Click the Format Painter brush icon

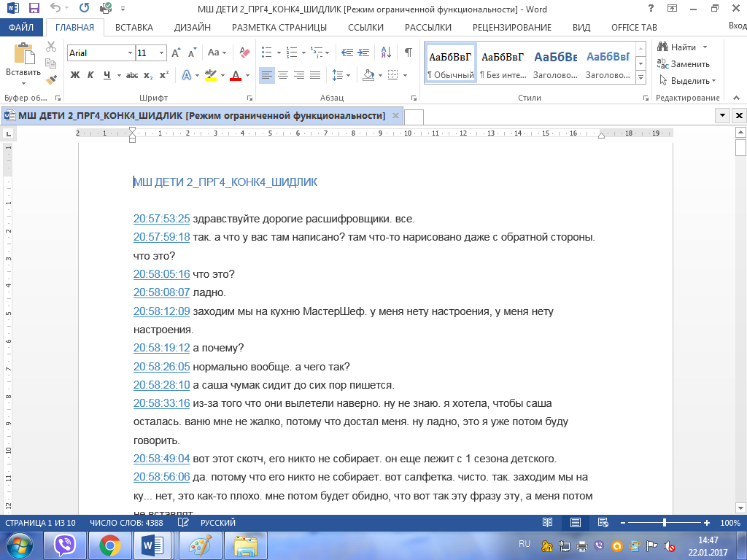51,79
